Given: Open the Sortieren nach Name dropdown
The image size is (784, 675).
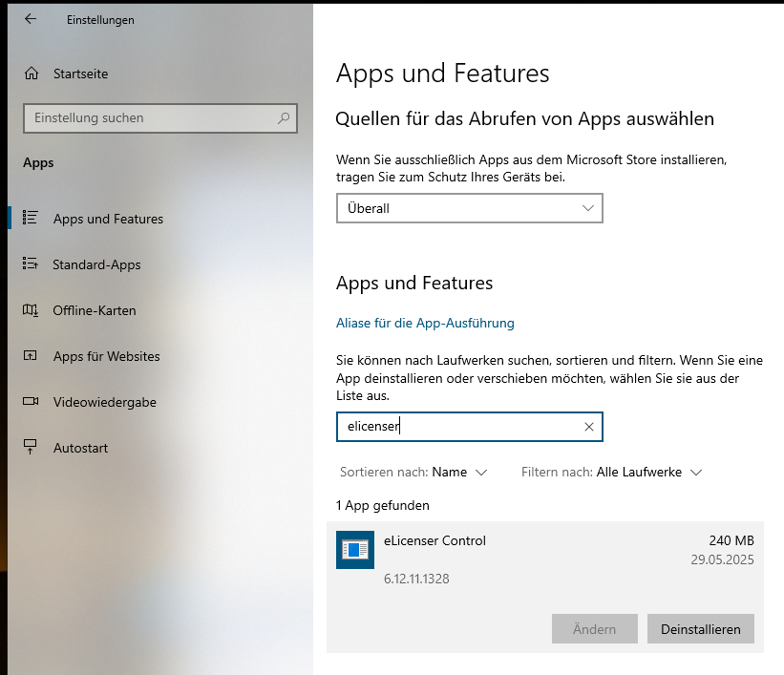Looking at the screenshot, I should 413,472.
